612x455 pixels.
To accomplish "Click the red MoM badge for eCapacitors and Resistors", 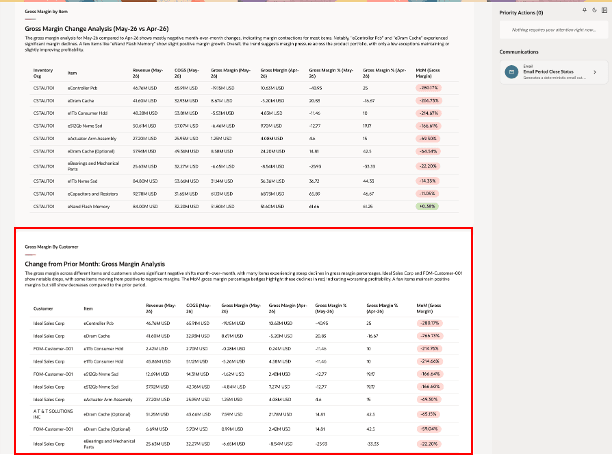I will pos(428,194).
